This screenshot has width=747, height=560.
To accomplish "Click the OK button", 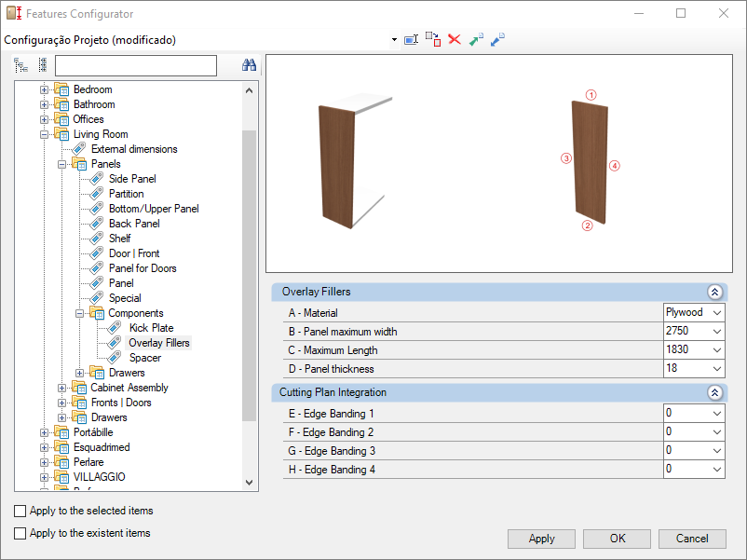I will [617, 539].
